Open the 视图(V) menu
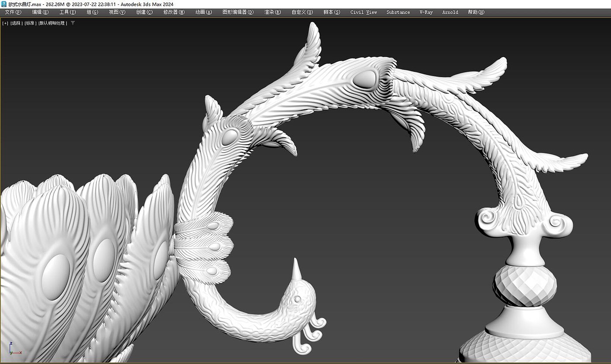Viewport: 611px width, 364px height. 117,12
